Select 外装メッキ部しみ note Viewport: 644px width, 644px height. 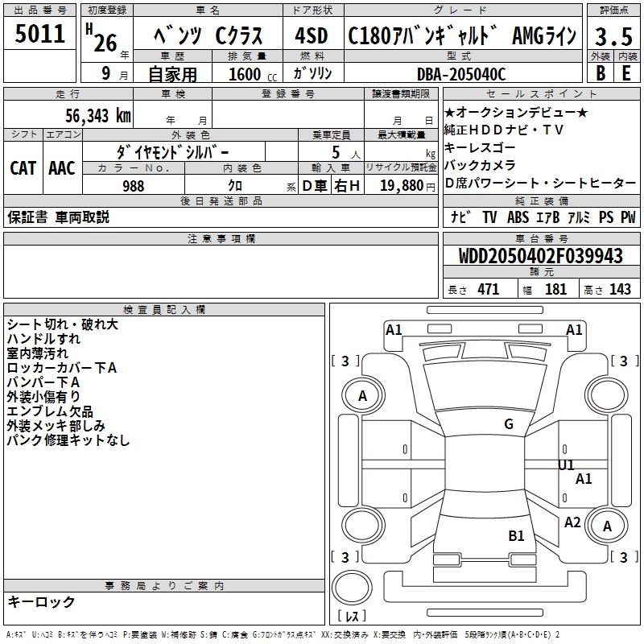56,426
